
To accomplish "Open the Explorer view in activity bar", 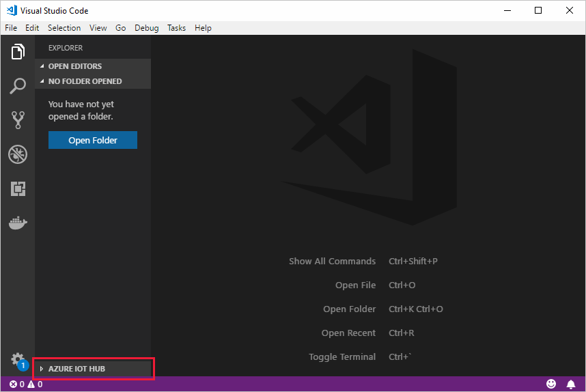I will click(18, 52).
